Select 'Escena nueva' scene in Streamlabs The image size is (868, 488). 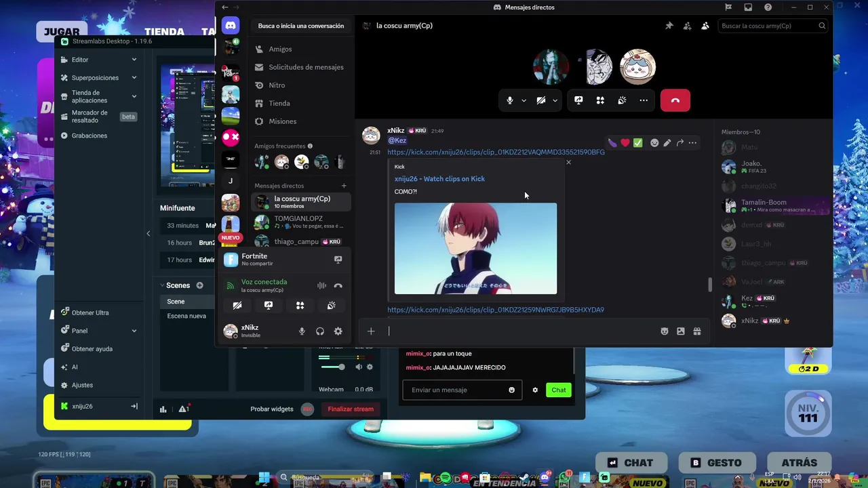pos(186,316)
